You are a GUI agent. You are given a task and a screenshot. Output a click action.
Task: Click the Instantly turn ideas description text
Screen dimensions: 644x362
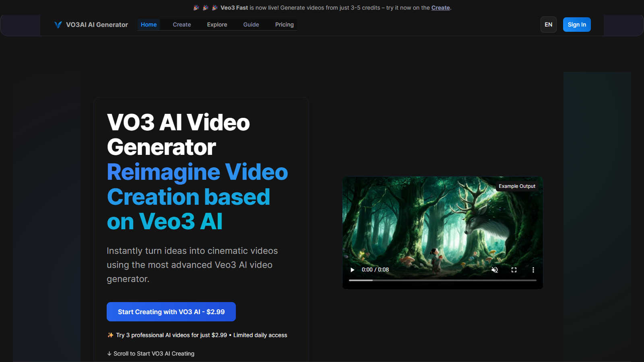click(x=192, y=265)
